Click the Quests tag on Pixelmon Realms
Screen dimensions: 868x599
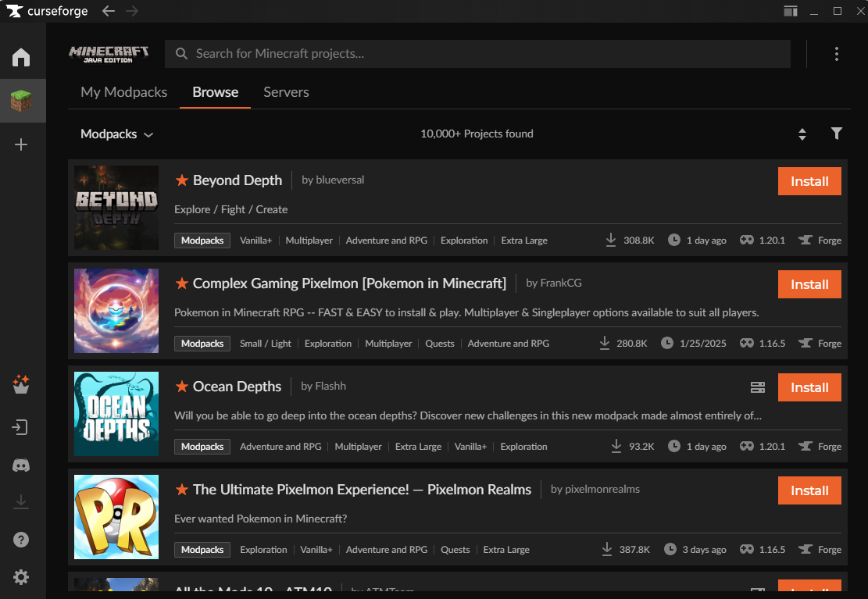point(455,550)
